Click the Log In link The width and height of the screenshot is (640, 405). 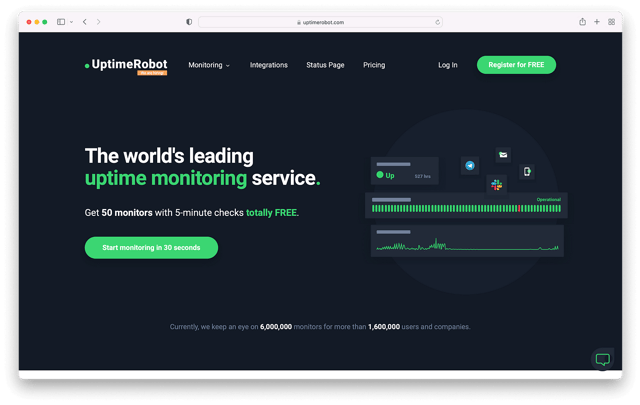(x=448, y=65)
